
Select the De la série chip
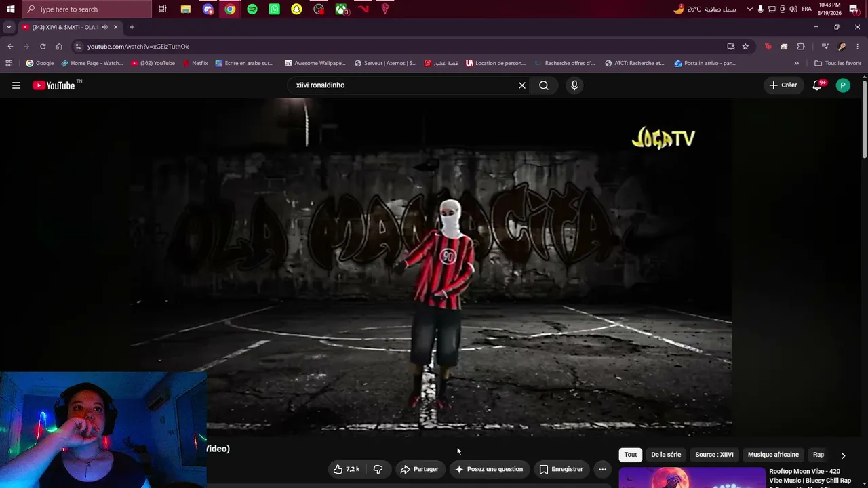[666, 455]
